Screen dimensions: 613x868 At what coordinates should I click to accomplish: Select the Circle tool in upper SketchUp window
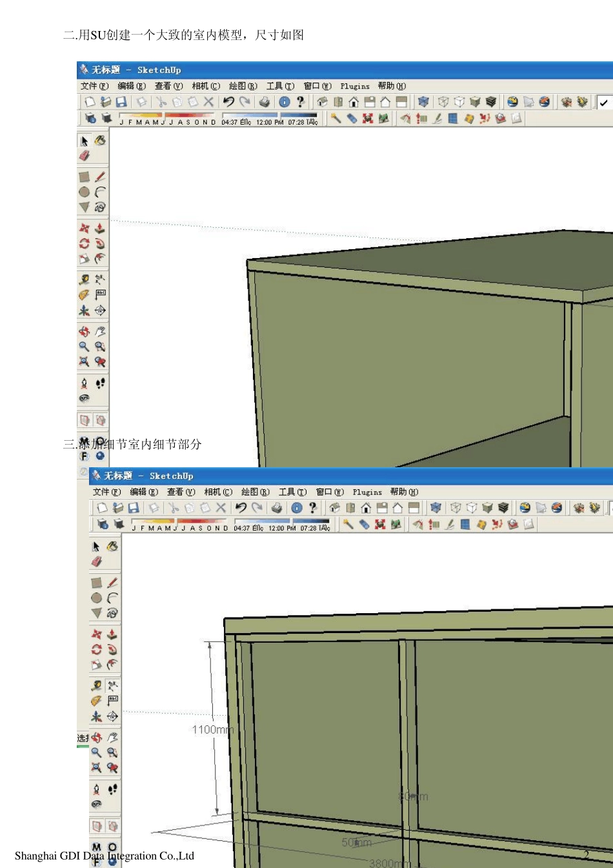click(84, 192)
